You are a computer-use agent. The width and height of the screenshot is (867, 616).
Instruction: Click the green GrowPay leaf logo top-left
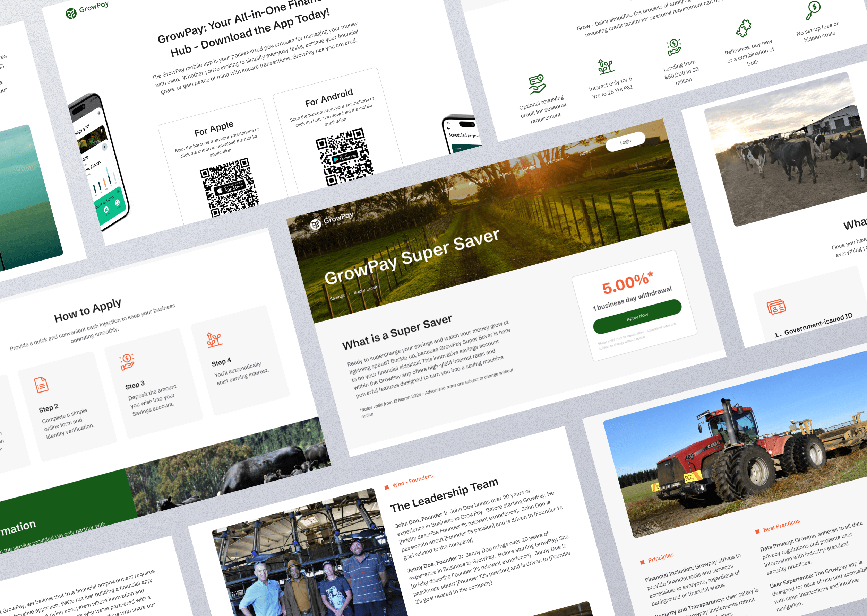click(71, 14)
